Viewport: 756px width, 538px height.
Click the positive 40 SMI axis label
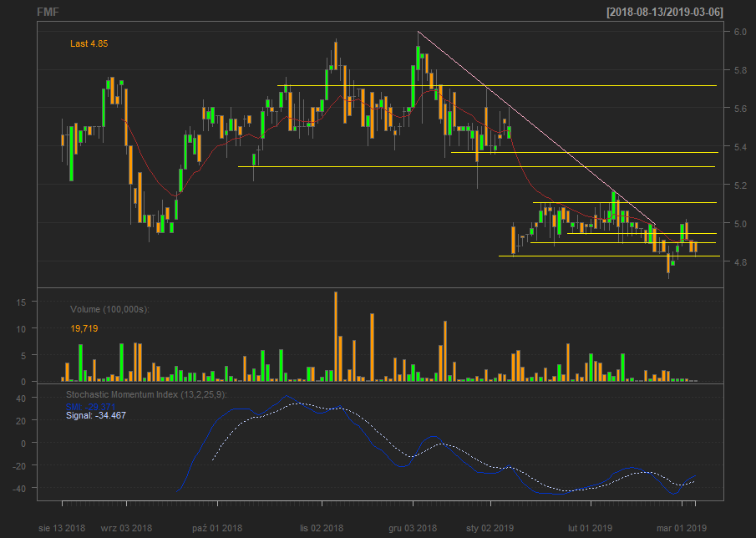pos(20,398)
